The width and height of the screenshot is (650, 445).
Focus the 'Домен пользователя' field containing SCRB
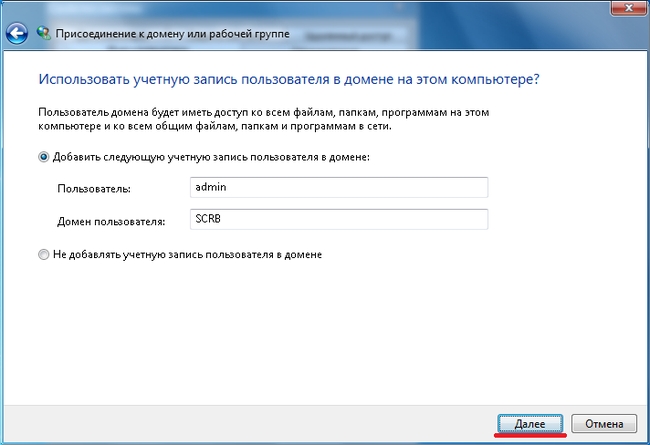click(x=339, y=219)
